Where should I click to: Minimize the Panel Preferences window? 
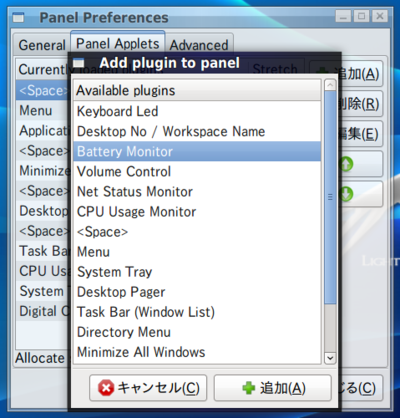pos(343,16)
